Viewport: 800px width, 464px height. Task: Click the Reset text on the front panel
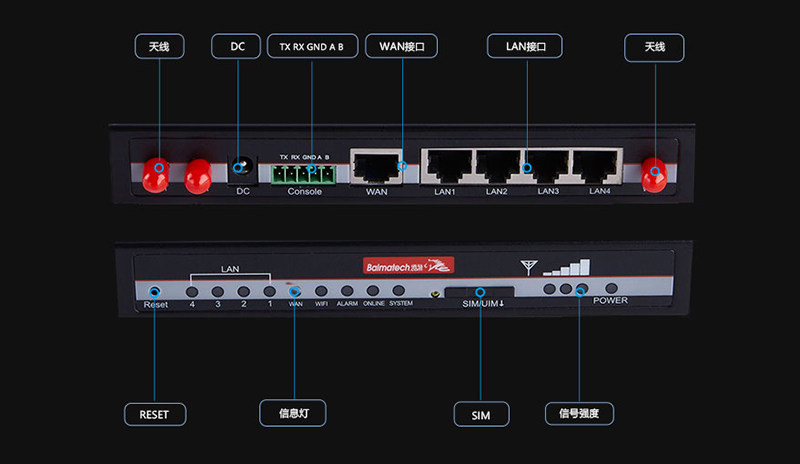point(156,305)
